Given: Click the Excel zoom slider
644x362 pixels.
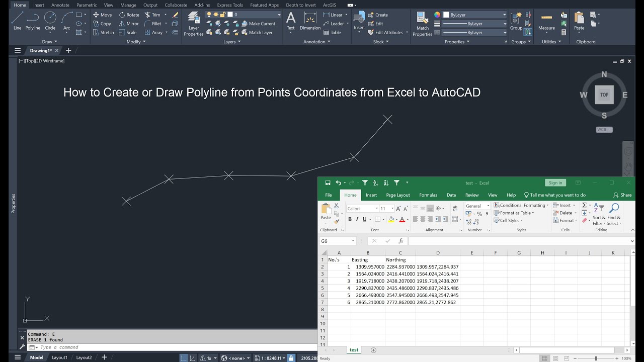Looking at the screenshot, I should click(596, 358).
